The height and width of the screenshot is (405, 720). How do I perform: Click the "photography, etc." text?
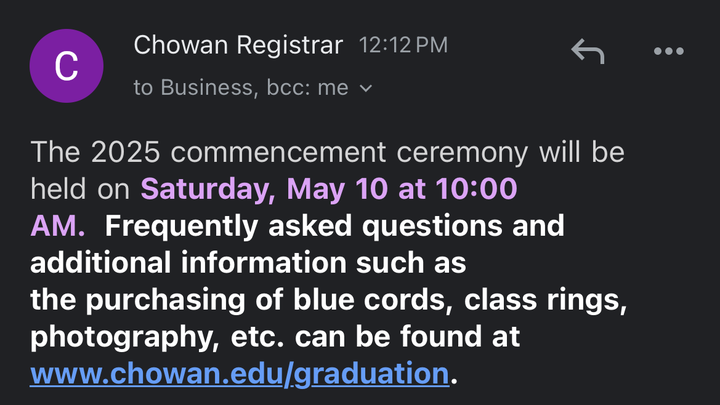point(137,337)
